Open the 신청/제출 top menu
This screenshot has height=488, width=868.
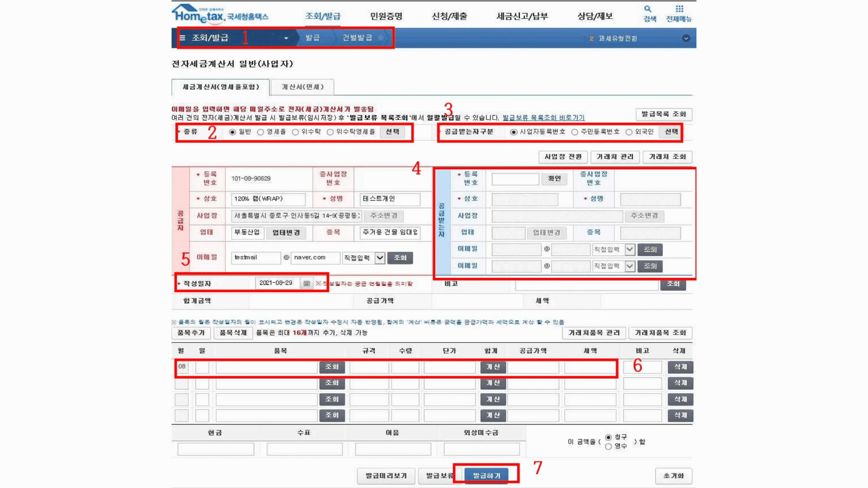tap(450, 16)
